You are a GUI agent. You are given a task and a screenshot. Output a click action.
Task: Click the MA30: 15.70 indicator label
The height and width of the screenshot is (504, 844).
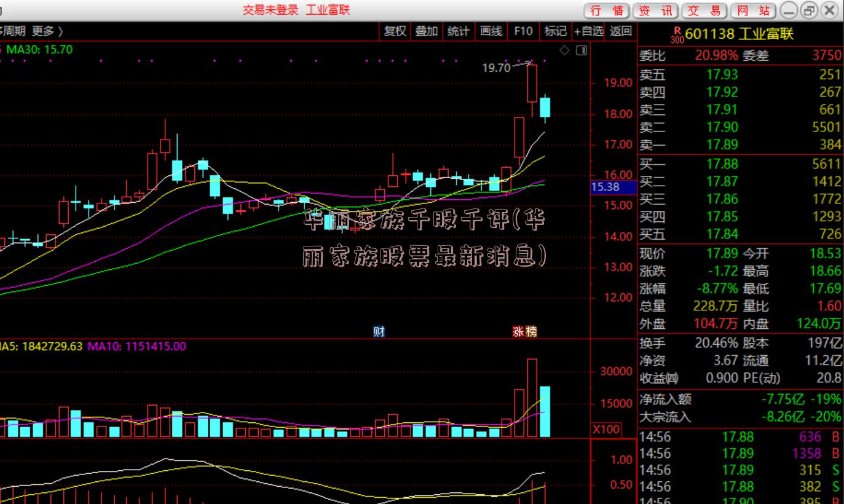(x=39, y=49)
